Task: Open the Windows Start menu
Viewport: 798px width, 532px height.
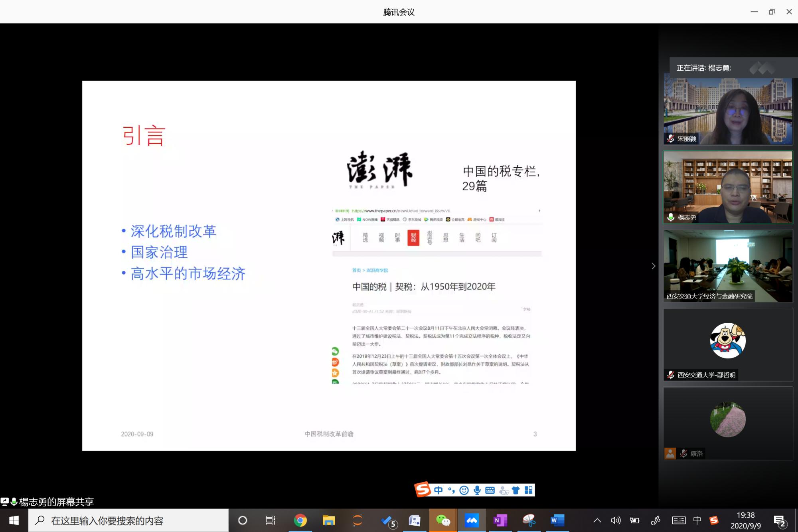Action: 14,520
